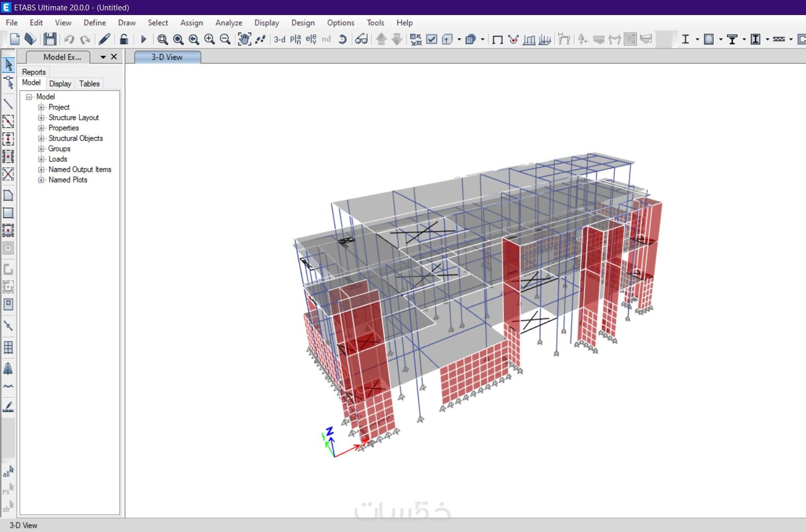The height and width of the screenshot is (532, 806).
Task: Open the Analyze menu
Action: [229, 23]
